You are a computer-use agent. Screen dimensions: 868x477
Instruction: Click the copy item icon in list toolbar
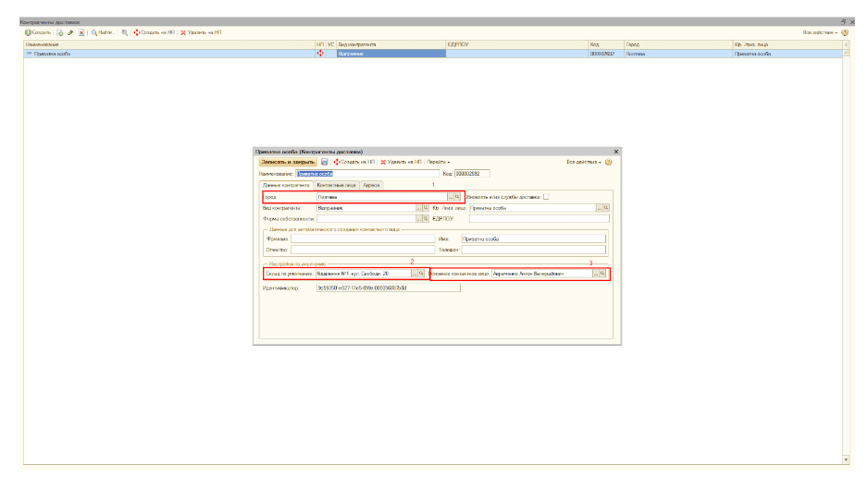(60, 32)
